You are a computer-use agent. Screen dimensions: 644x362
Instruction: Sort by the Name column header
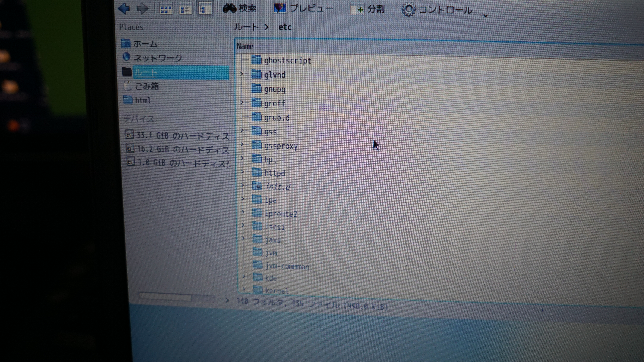coord(245,46)
